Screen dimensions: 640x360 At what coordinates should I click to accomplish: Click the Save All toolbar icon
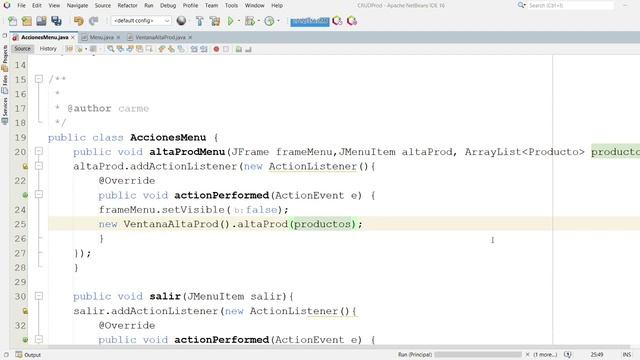[56, 21]
